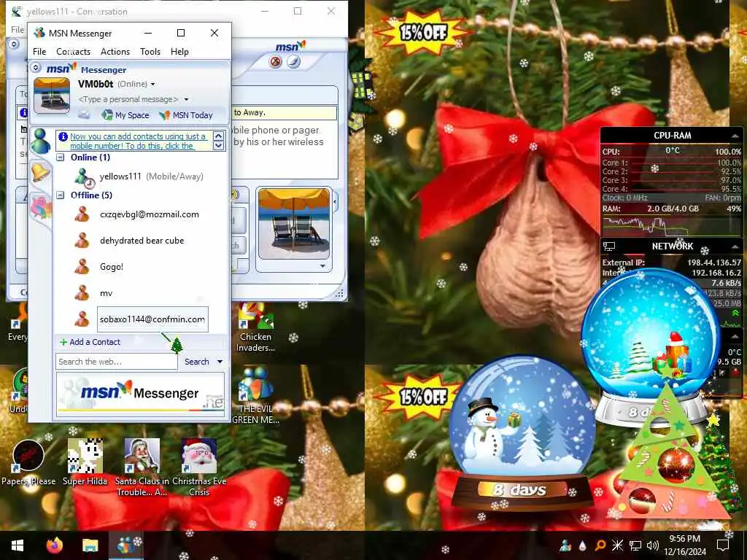Open the Super Hilda desktop shortcut
Image resolution: width=747 pixels, height=560 pixels.
[x=85, y=462]
